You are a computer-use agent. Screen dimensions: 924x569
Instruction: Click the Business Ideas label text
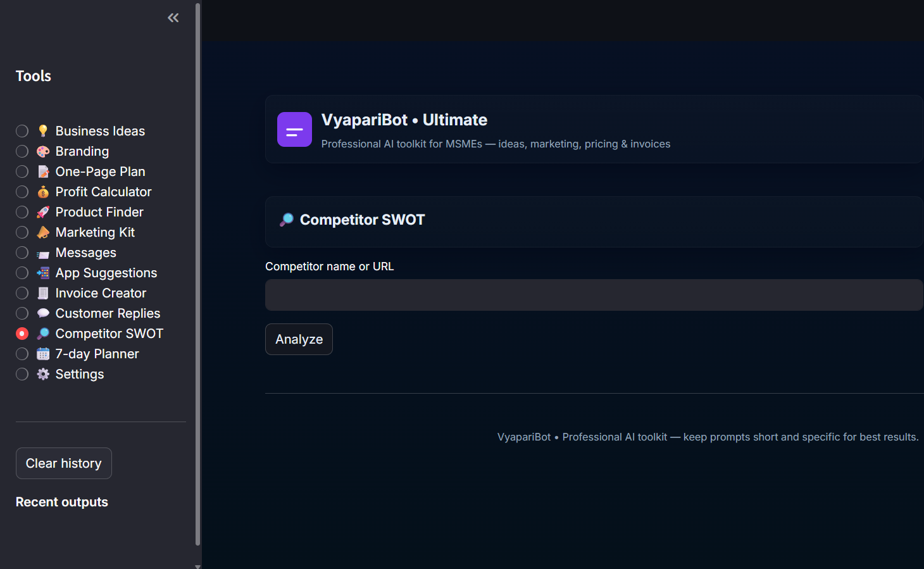pyautogui.click(x=100, y=131)
